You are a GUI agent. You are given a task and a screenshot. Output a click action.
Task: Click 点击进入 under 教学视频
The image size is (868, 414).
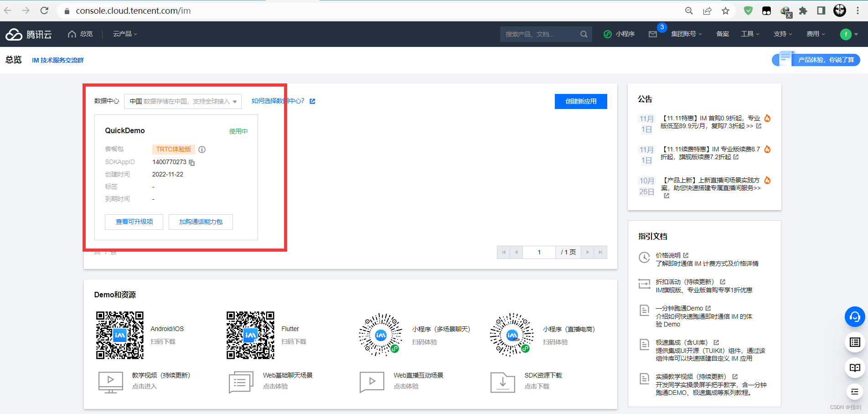click(145, 386)
